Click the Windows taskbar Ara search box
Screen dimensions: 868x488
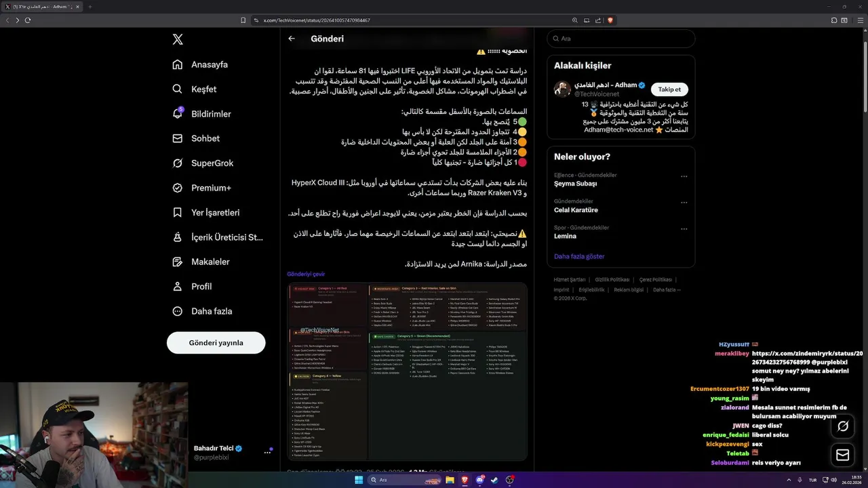pos(404,480)
